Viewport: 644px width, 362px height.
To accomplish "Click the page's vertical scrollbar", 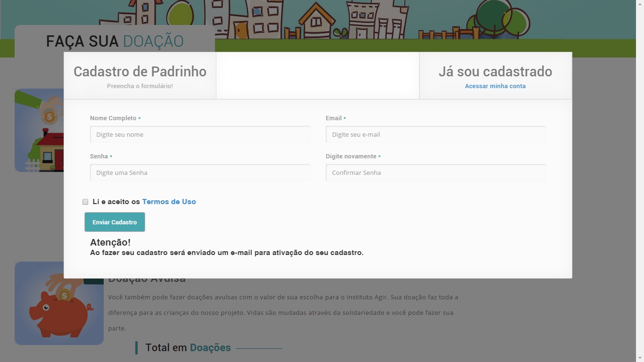I will [x=640, y=181].
